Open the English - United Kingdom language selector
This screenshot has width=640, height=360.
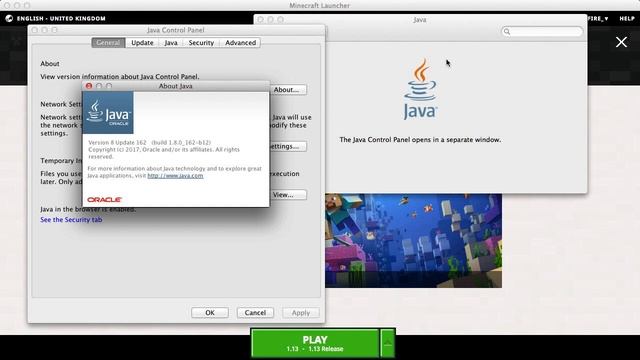61,18
